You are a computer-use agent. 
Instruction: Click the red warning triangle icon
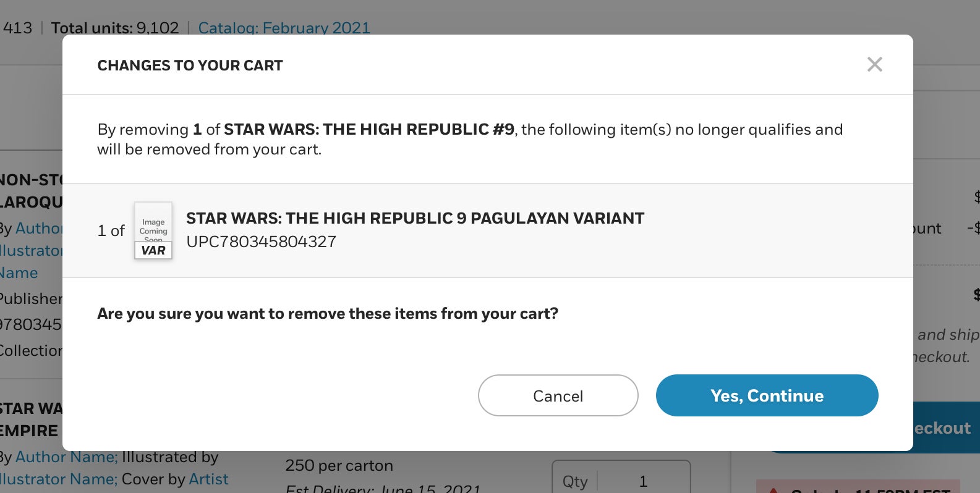(x=773, y=491)
